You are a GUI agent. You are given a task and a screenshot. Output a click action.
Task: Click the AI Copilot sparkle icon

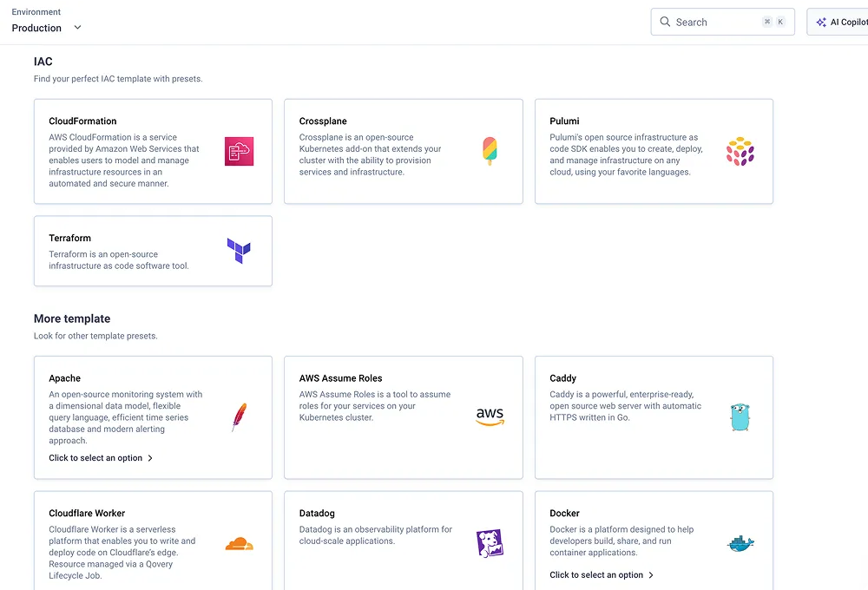click(821, 23)
